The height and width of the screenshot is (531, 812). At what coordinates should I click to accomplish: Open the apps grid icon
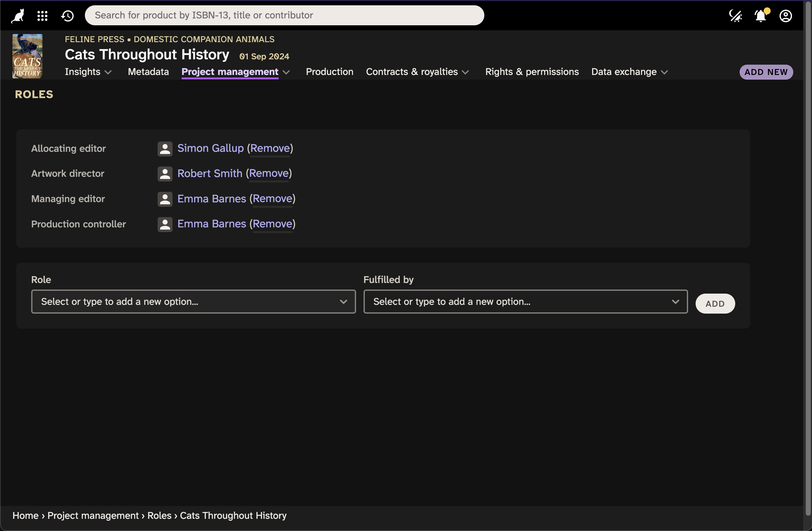(x=42, y=15)
